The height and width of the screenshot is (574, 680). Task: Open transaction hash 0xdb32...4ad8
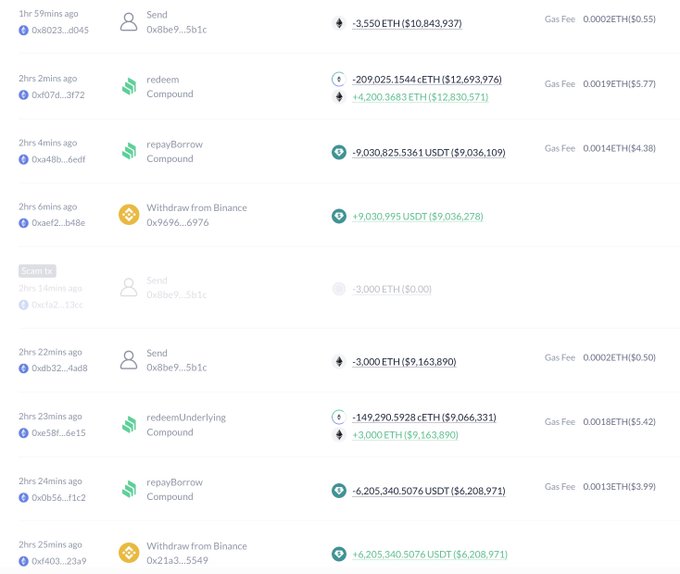coord(59,368)
